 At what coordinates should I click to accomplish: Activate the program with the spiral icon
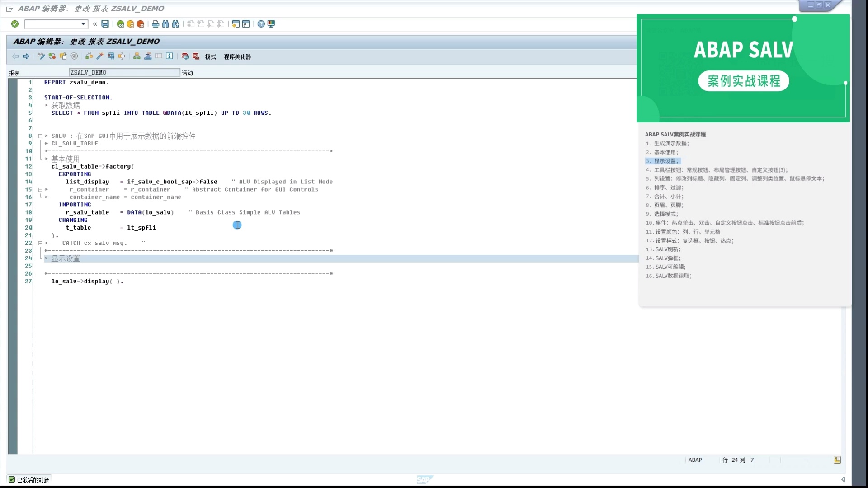pos(74,56)
